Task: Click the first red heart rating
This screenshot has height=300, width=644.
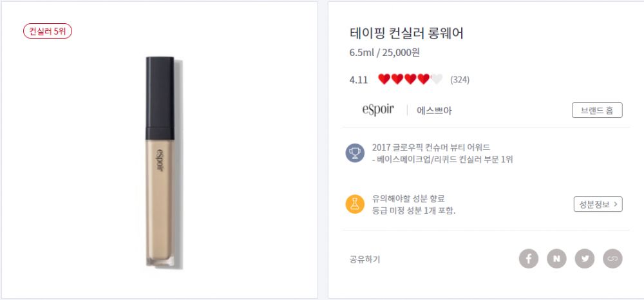Action: [x=384, y=79]
